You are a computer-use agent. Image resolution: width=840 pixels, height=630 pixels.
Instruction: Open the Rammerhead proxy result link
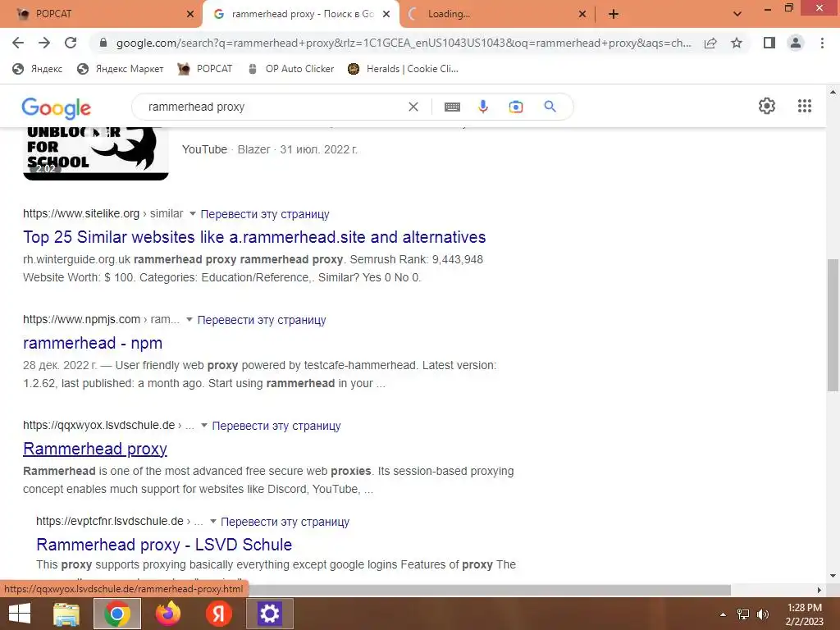tap(95, 449)
